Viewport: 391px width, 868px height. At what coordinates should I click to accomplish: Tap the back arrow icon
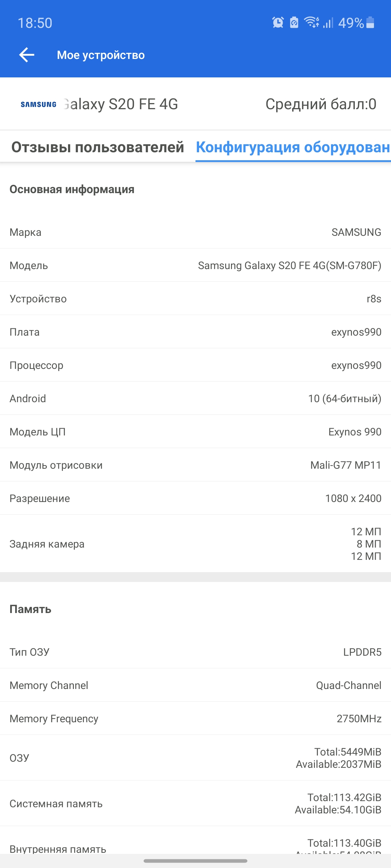coord(27,55)
